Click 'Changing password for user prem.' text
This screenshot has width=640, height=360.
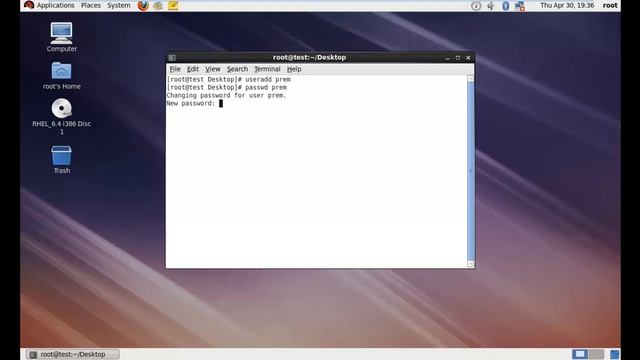point(227,95)
